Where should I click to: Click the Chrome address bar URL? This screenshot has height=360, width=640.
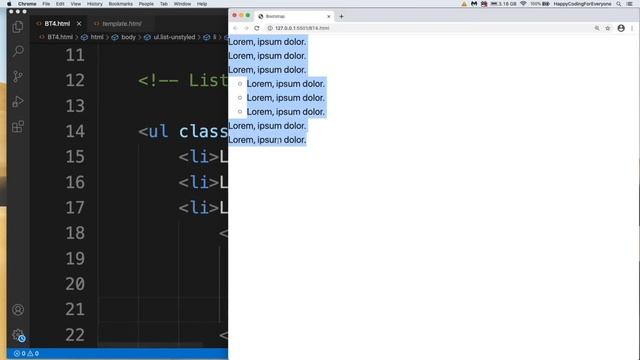click(x=302, y=28)
